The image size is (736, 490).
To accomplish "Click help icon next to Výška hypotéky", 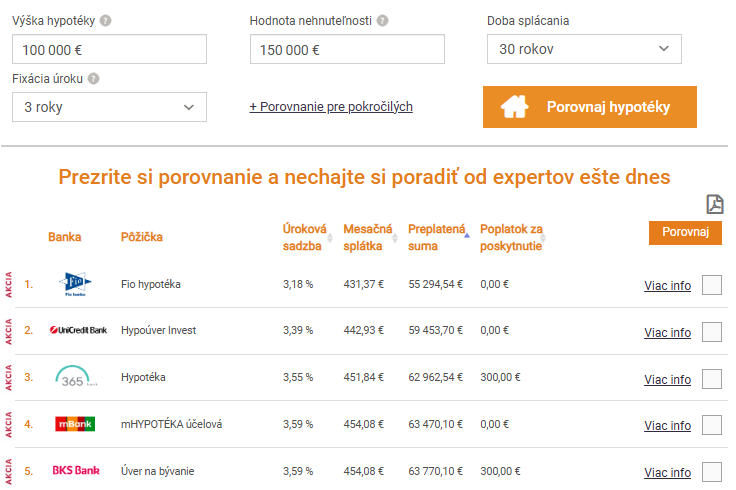I will (x=106, y=20).
